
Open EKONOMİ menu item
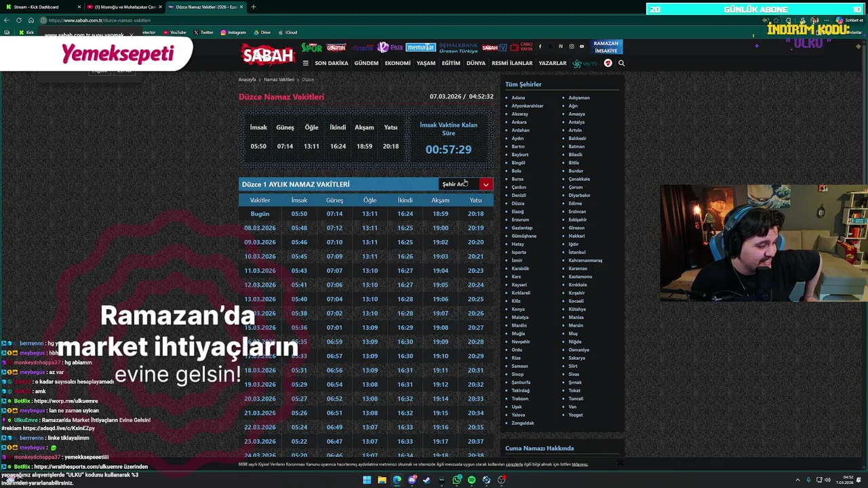click(397, 63)
